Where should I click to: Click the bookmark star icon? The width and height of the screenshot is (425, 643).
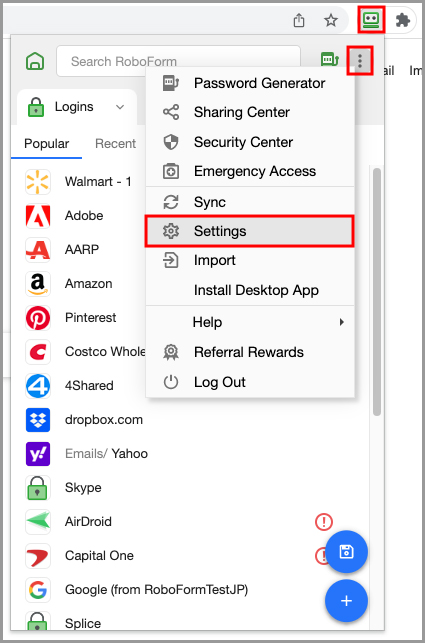[x=331, y=20]
